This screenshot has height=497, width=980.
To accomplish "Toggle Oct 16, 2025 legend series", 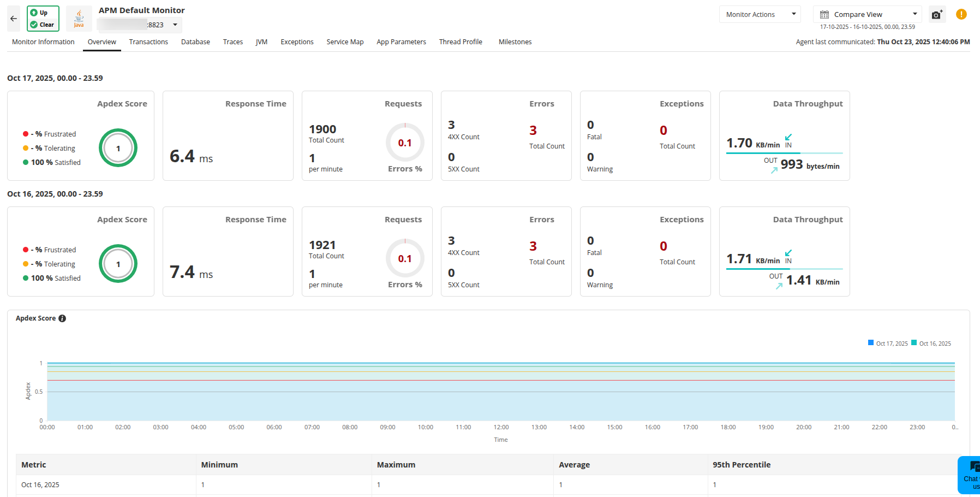I will pos(931,344).
